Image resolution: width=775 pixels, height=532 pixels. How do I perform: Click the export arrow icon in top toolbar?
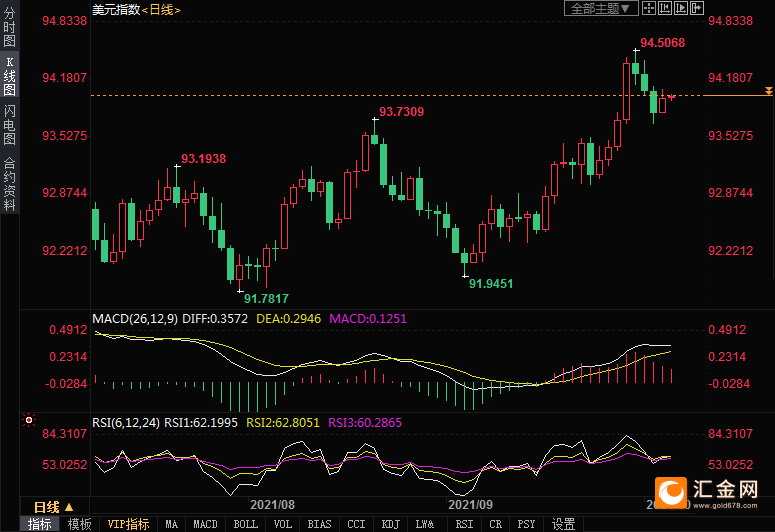click(697, 8)
